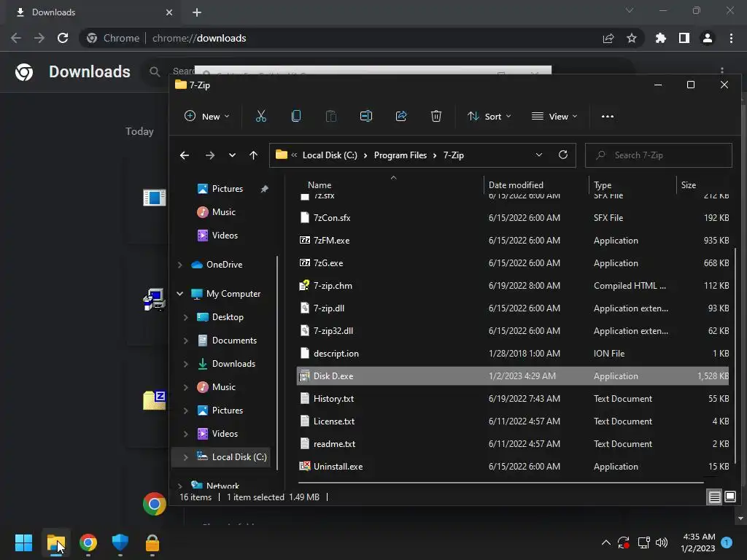Expand the Documents tree node
Viewport: 747px width, 560px height.
pyautogui.click(x=186, y=341)
